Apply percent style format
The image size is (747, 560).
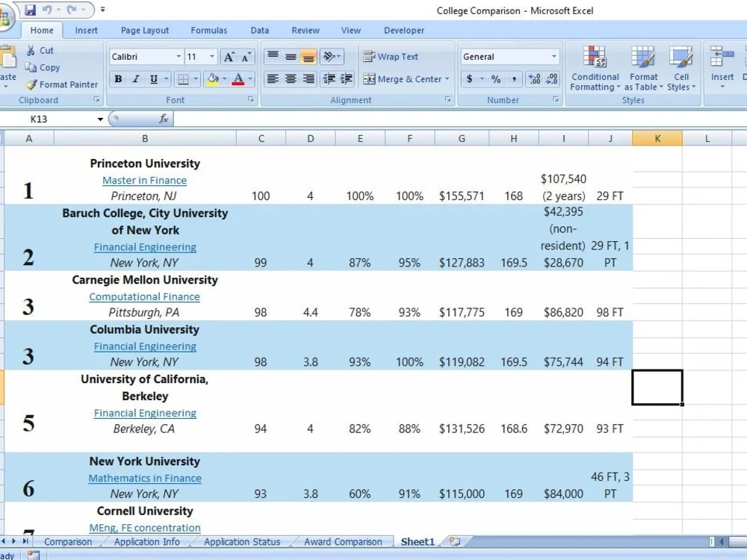pyautogui.click(x=496, y=79)
